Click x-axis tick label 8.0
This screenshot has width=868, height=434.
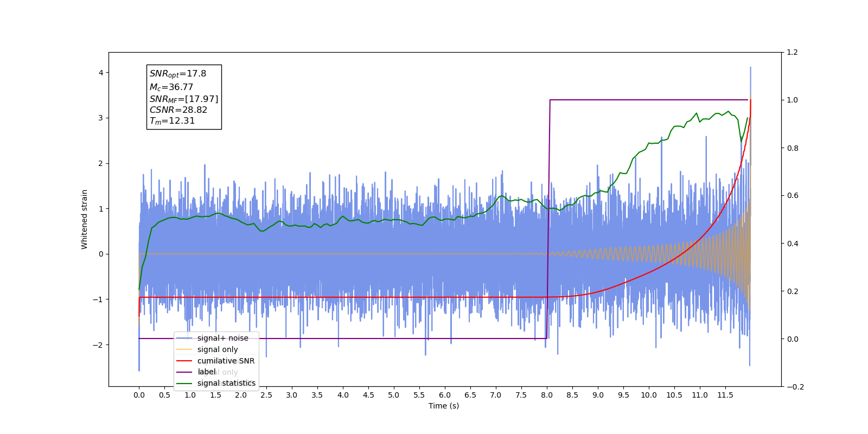(547, 395)
